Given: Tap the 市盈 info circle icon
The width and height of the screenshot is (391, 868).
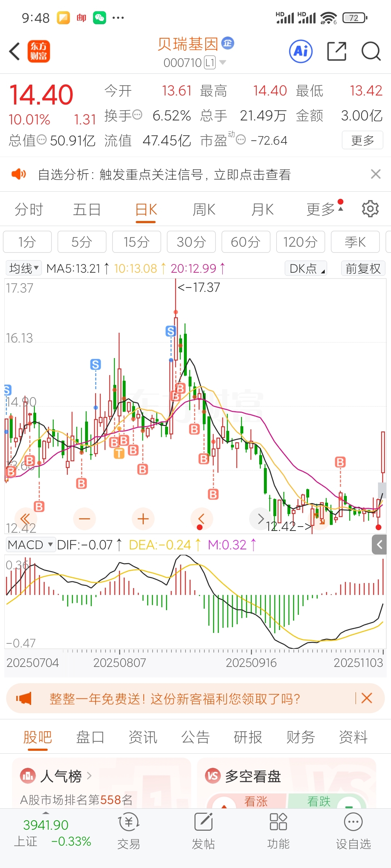Looking at the screenshot, I should pos(241,140).
